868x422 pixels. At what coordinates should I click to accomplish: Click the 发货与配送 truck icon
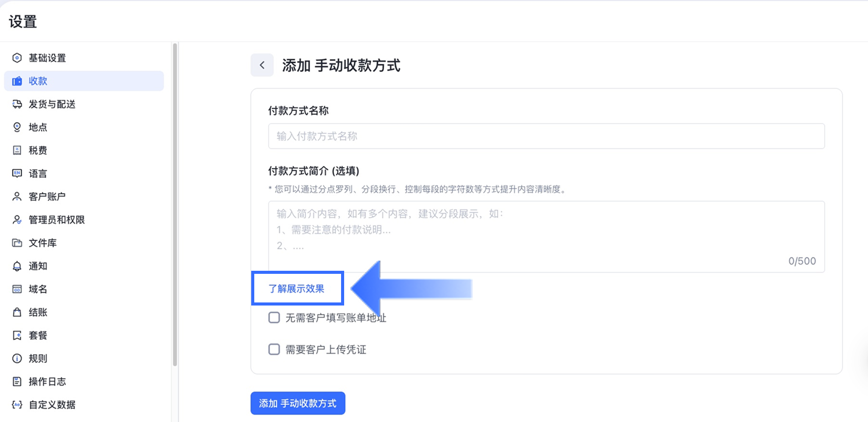pyautogui.click(x=17, y=104)
